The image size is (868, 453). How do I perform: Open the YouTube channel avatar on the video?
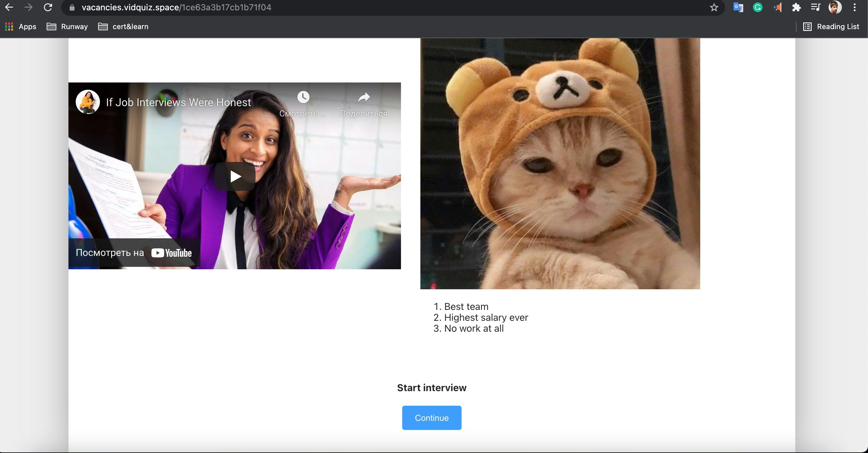point(88,102)
